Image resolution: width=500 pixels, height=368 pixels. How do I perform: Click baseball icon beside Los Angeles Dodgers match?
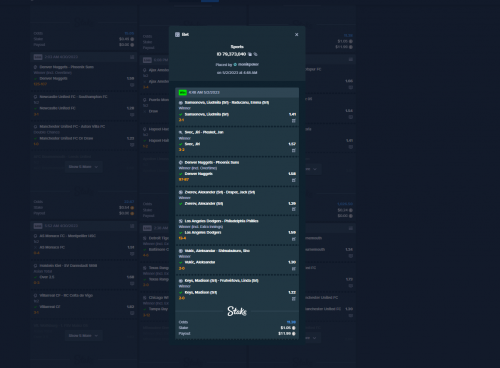pyautogui.click(x=181, y=221)
